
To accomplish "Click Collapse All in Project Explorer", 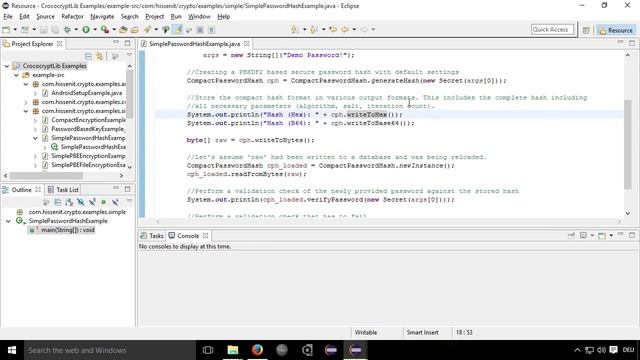I will [88, 56].
